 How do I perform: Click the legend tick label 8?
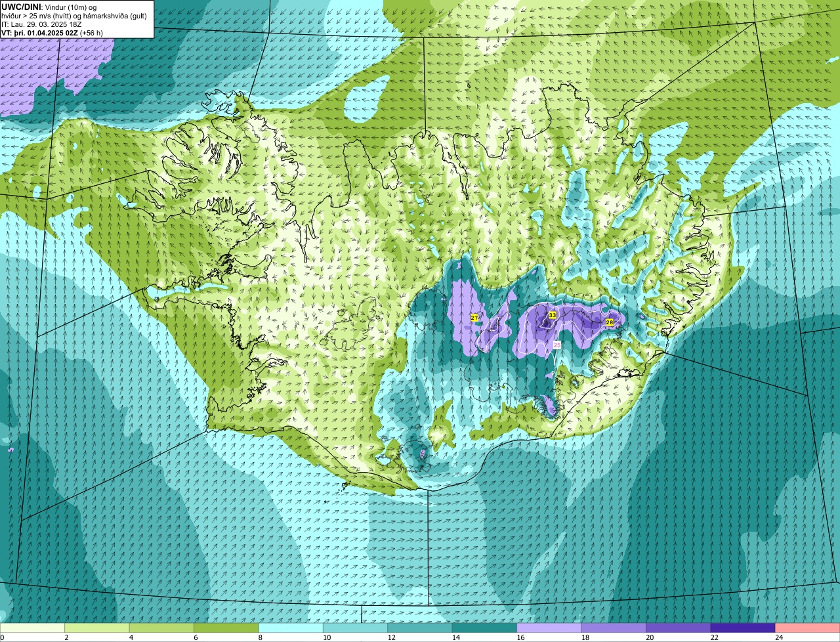click(x=260, y=637)
